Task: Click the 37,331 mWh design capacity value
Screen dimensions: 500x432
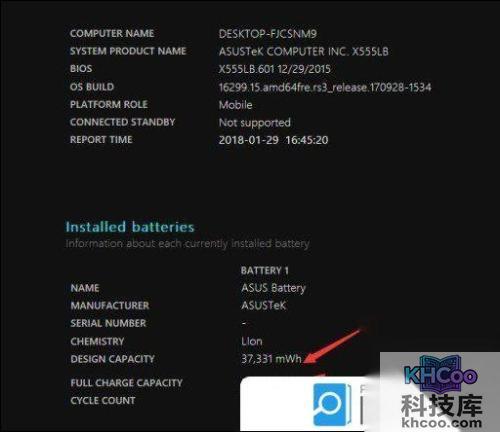Action: (271, 359)
